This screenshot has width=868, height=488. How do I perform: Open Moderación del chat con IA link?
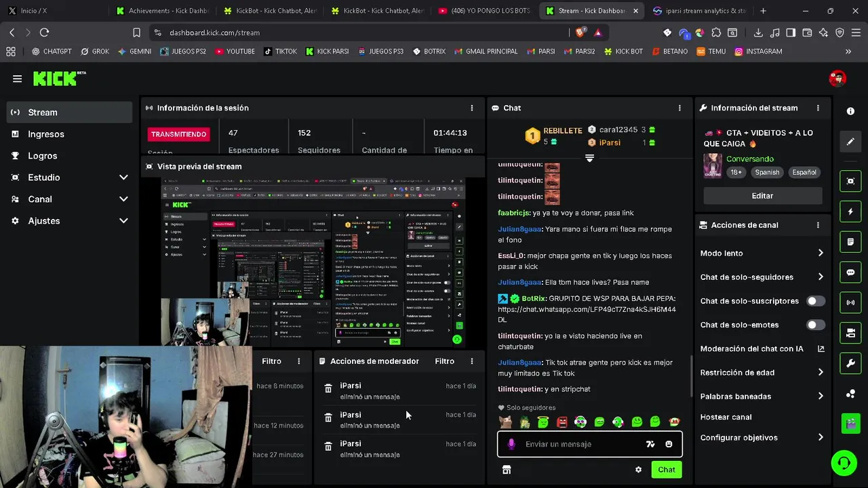pyautogui.click(x=762, y=348)
